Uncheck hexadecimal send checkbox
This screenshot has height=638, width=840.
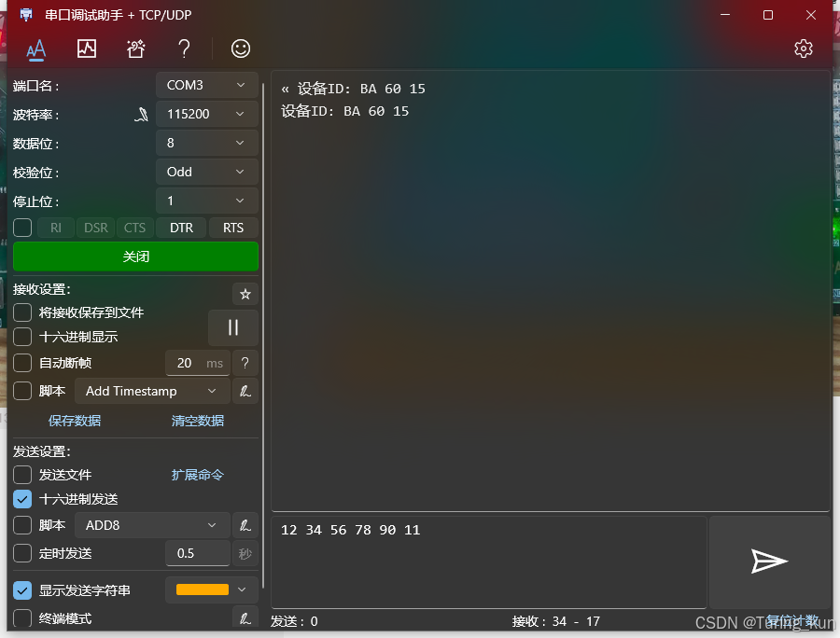pos(22,499)
